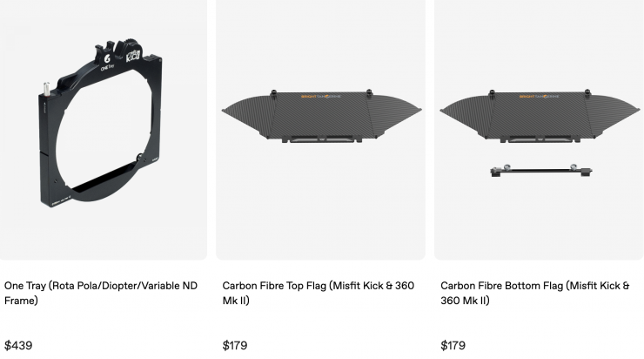Click the Carbon Fibre Bottom Flag title link
The image size is (644, 359).
[534, 293]
